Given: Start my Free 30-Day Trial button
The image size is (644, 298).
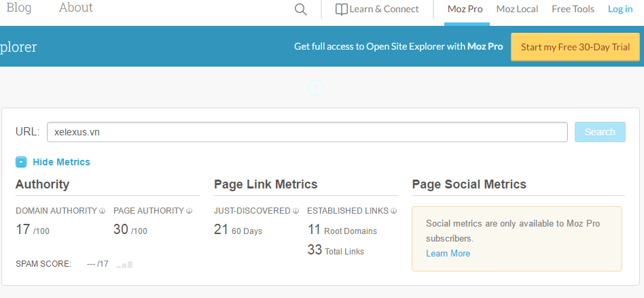Looking at the screenshot, I should [x=575, y=47].
